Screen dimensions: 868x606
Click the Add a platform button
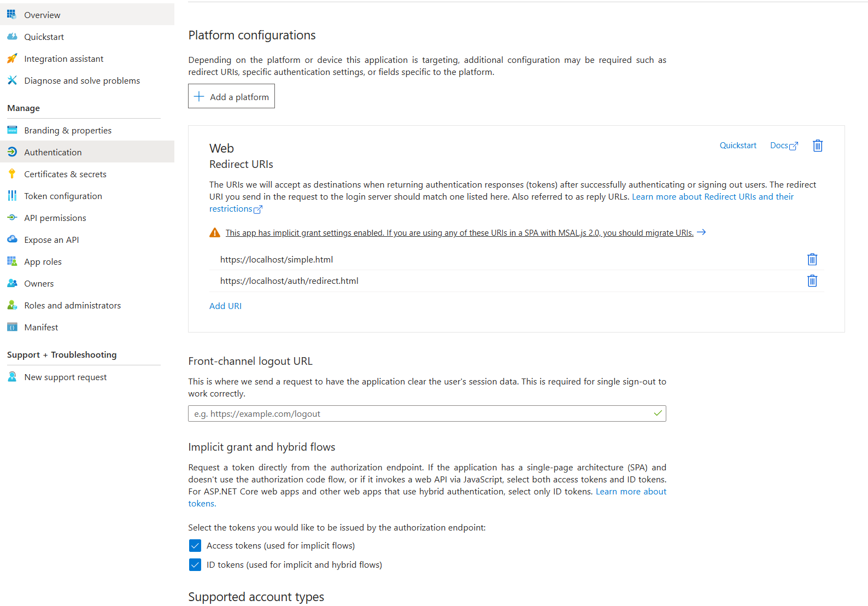231,96
